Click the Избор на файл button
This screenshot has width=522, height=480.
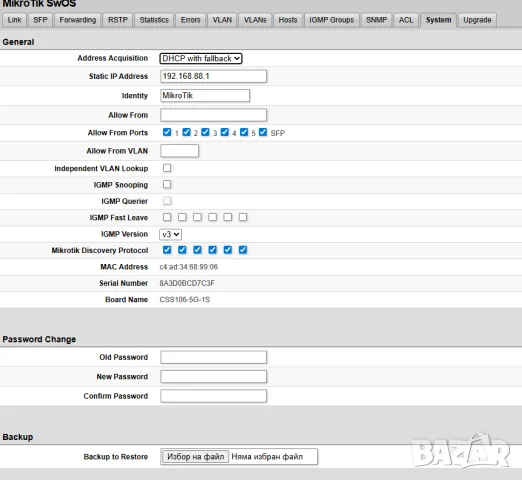[x=195, y=457]
